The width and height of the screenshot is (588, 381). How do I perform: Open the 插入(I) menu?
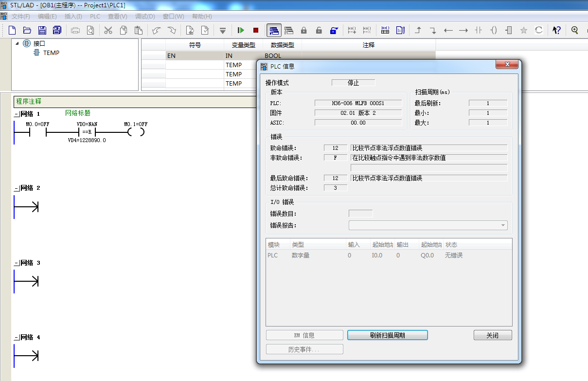click(x=73, y=16)
